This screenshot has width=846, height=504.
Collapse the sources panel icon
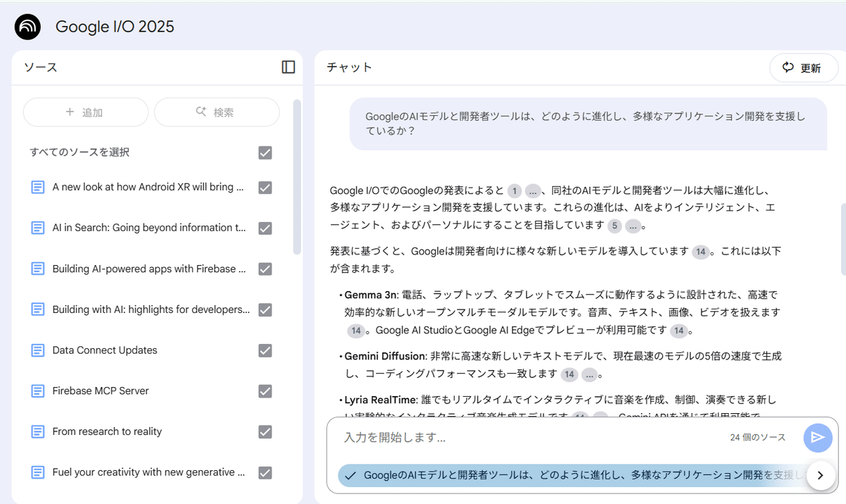tap(288, 67)
